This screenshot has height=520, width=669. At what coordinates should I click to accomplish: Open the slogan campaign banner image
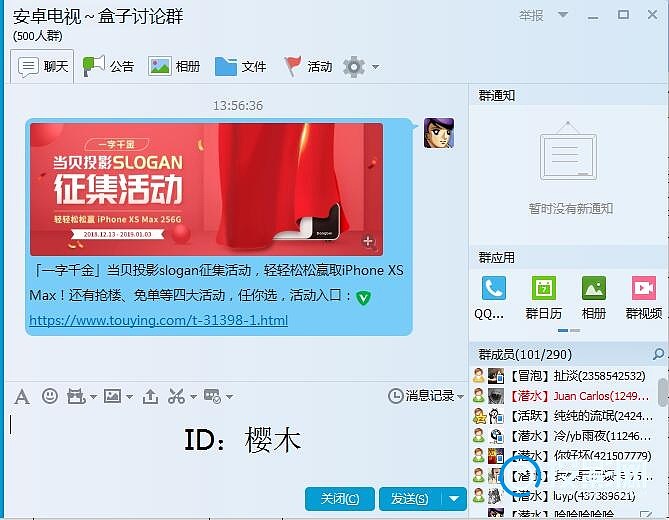[206, 189]
